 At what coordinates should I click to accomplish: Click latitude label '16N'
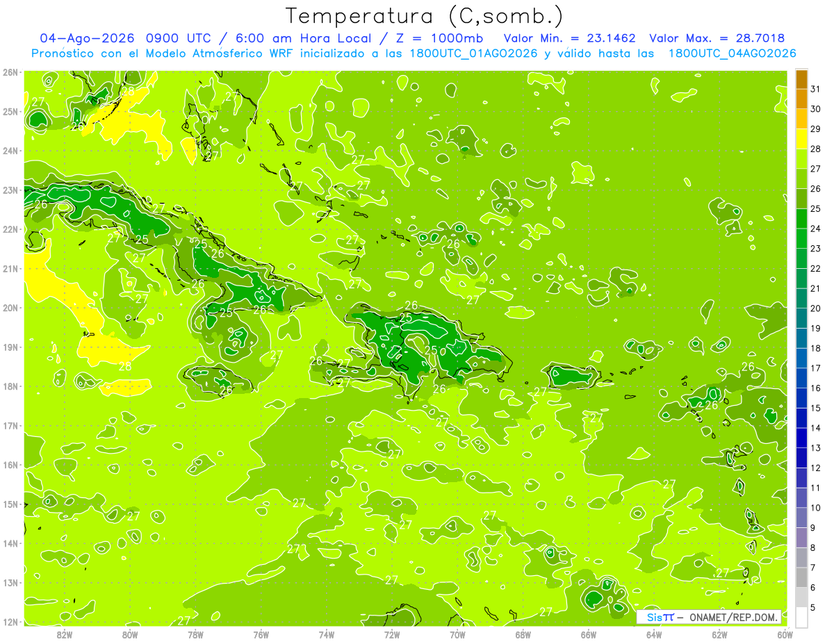[10, 465]
